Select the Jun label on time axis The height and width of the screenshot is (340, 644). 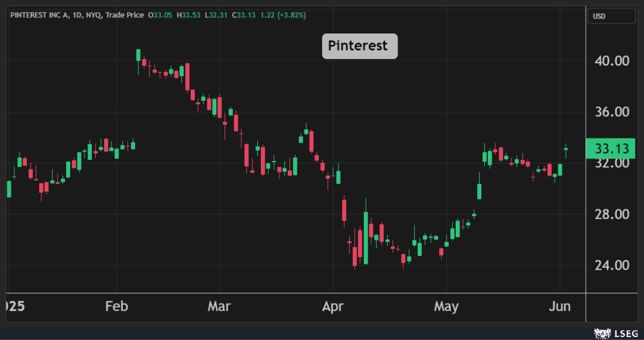(x=560, y=306)
